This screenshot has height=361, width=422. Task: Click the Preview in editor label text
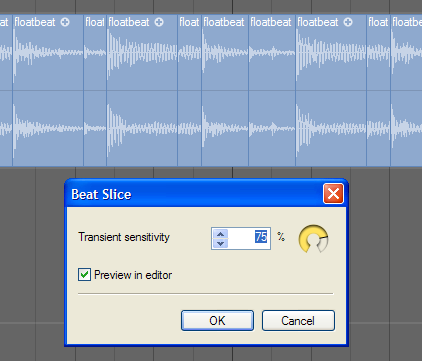coord(133,275)
